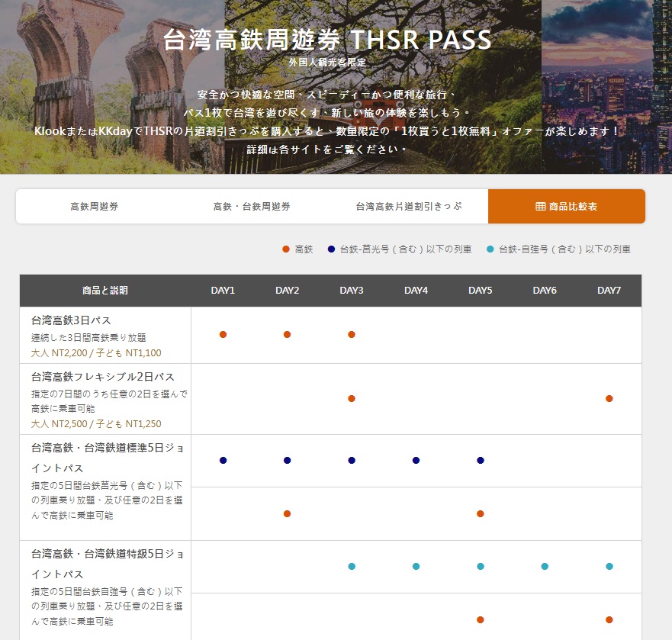The height and width of the screenshot is (640, 672).
Task: Switch to the 高鉄周遊券 tab
Action: pyautogui.click(x=94, y=207)
